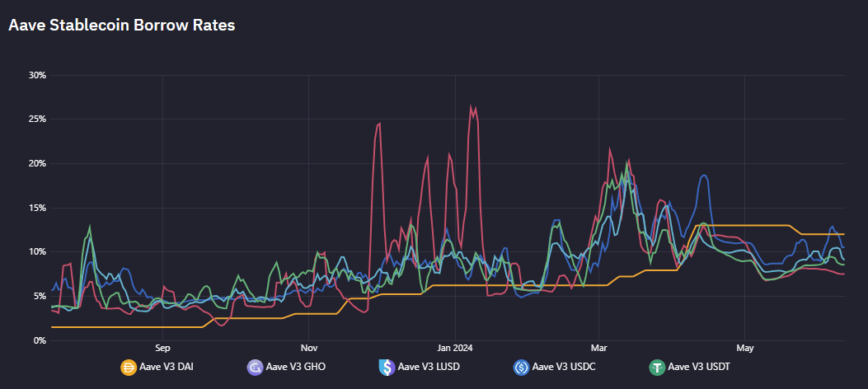This screenshot has width=868, height=389.
Task: Click the 15% y-axis tick label
Action: [37, 208]
